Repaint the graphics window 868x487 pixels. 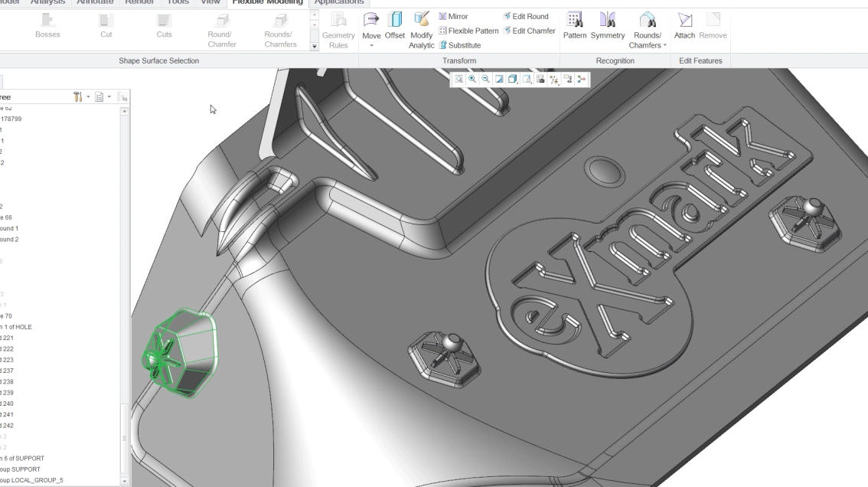tap(499, 79)
